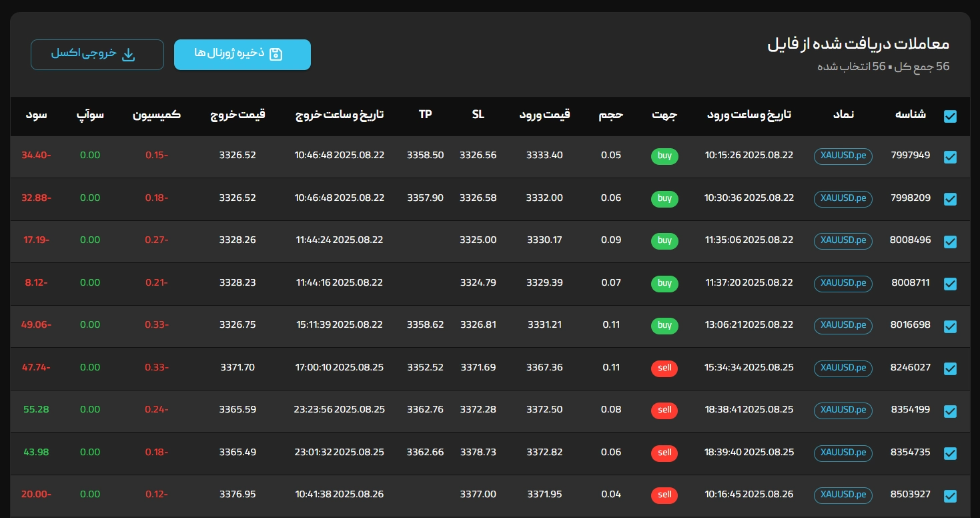
Task: Click the download icon in خروجی اکسل button
Action: [128, 54]
